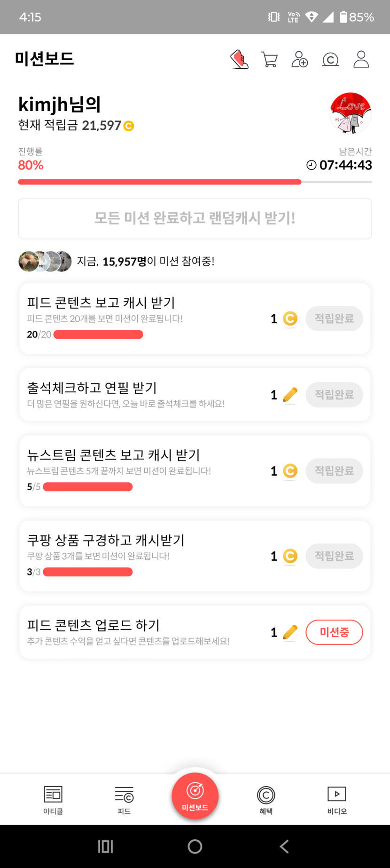Select the 미션보드 center tab

(195, 796)
